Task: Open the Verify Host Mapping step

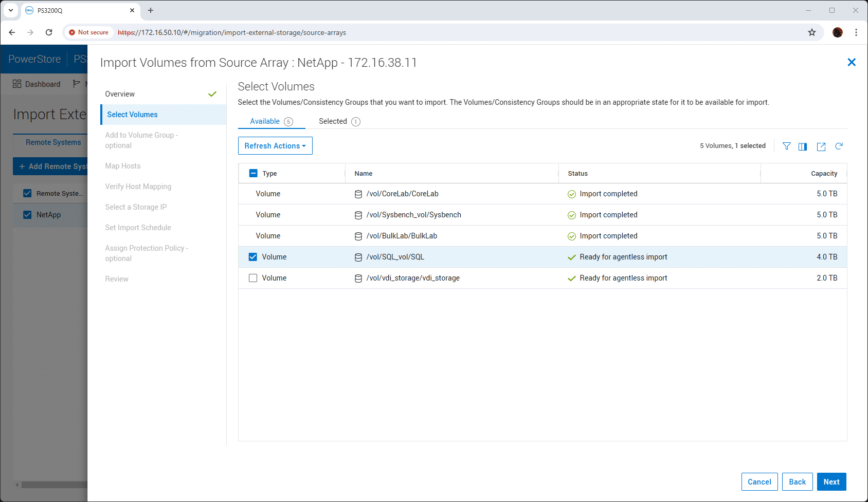Action: [138, 187]
